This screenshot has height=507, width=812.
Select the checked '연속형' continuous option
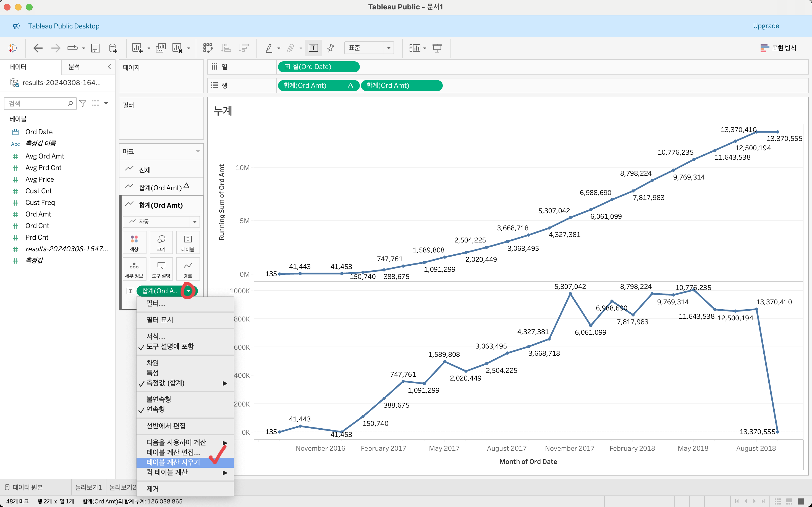[x=155, y=410]
